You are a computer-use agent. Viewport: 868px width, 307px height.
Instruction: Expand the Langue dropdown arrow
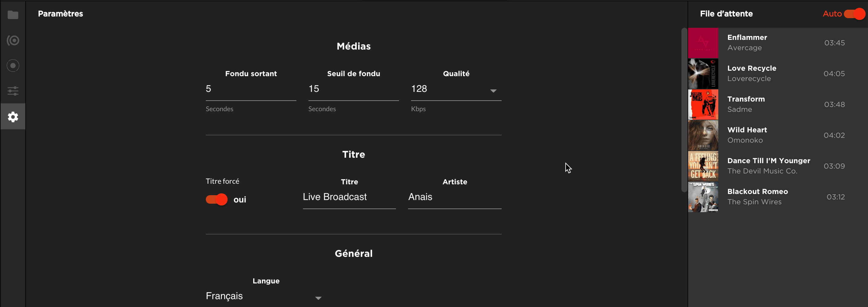[318, 298]
